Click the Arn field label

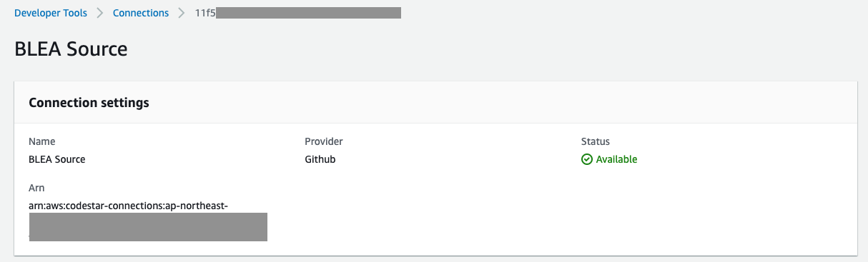(36, 188)
